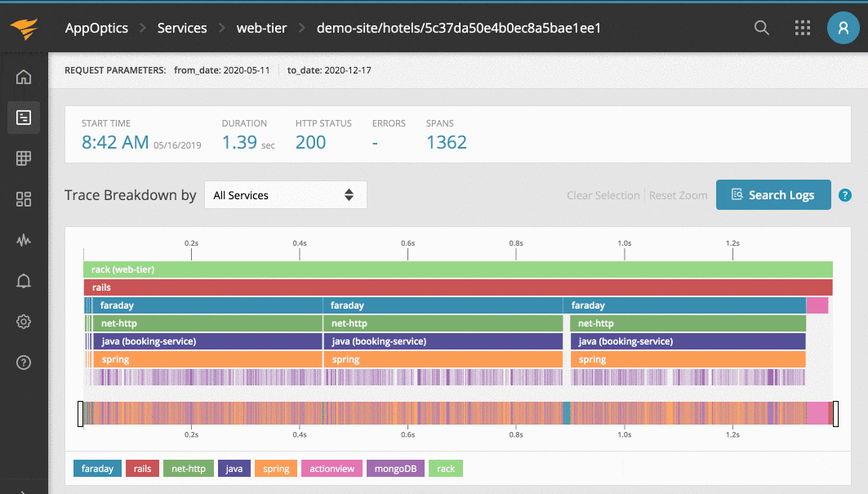Select the first faraday span

click(207, 305)
